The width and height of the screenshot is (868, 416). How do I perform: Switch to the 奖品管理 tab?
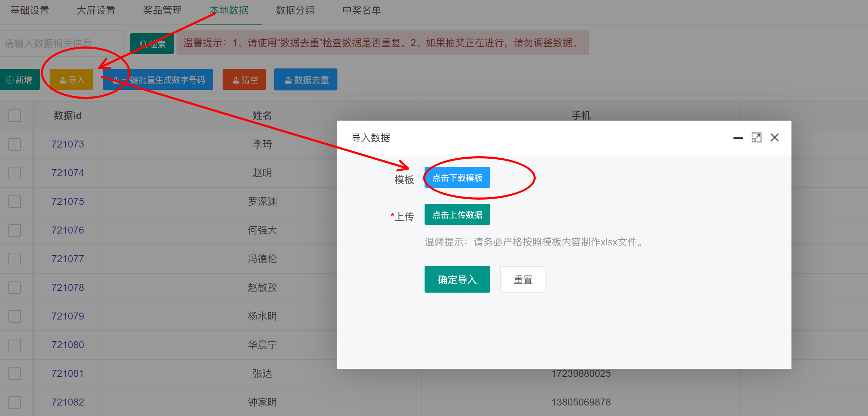pyautogui.click(x=162, y=10)
